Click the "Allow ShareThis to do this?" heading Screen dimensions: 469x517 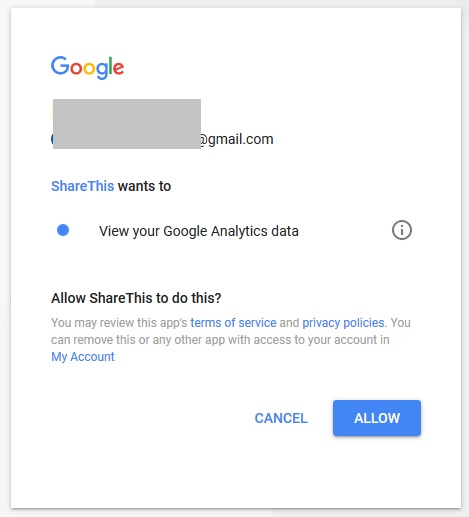[136, 298]
